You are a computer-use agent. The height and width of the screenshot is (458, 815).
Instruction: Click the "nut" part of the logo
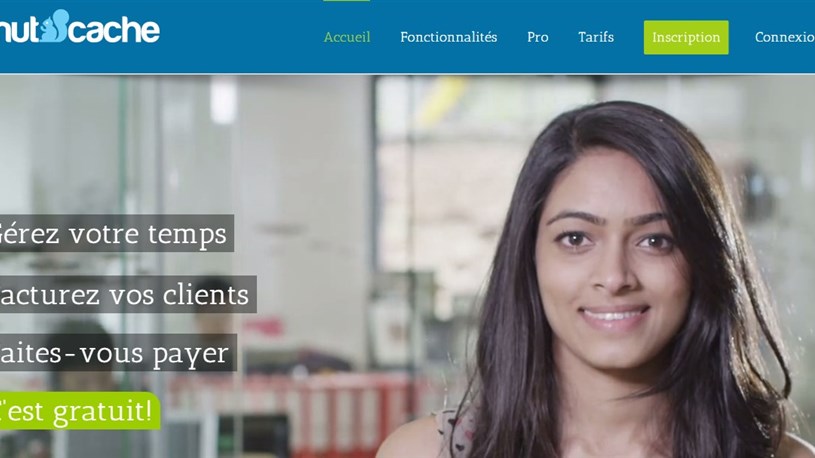click(19, 30)
